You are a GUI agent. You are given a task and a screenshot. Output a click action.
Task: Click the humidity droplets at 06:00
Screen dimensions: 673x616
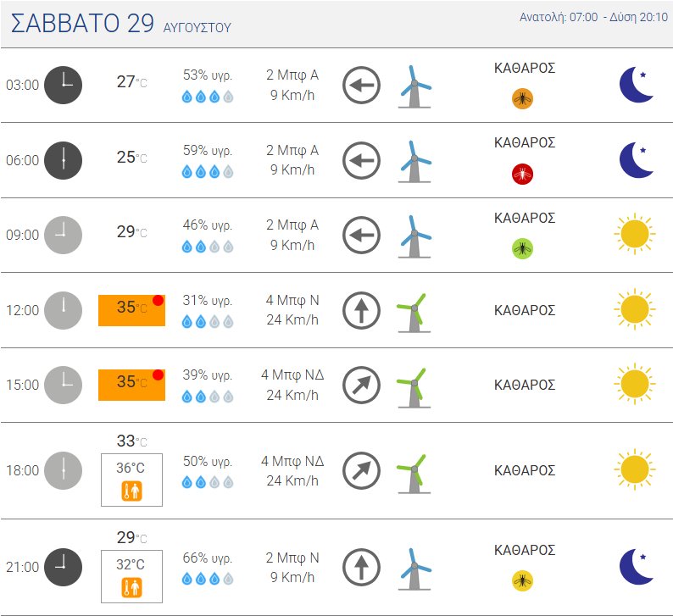(x=208, y=172)
